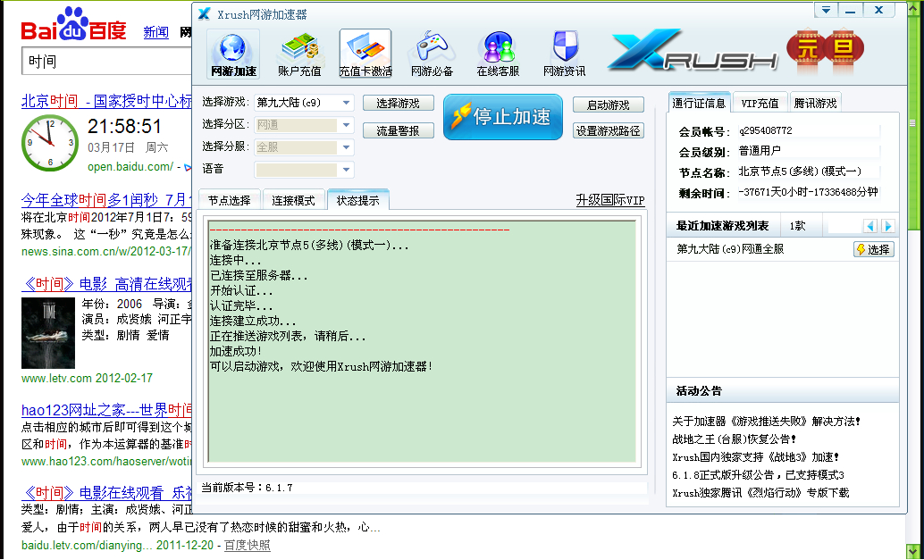Switch to the VIP充值 tab
924x560 pixels.
click(759, 103)
